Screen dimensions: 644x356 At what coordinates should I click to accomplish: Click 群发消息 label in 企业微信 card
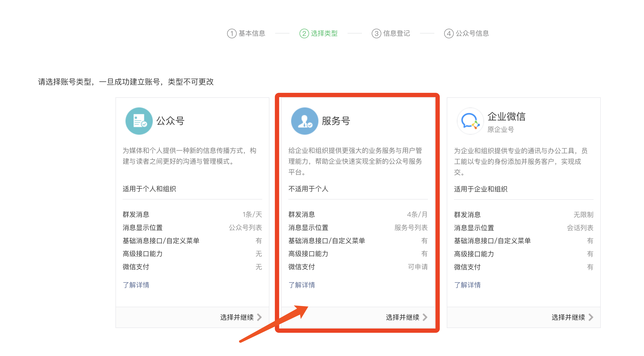(468, 215)
